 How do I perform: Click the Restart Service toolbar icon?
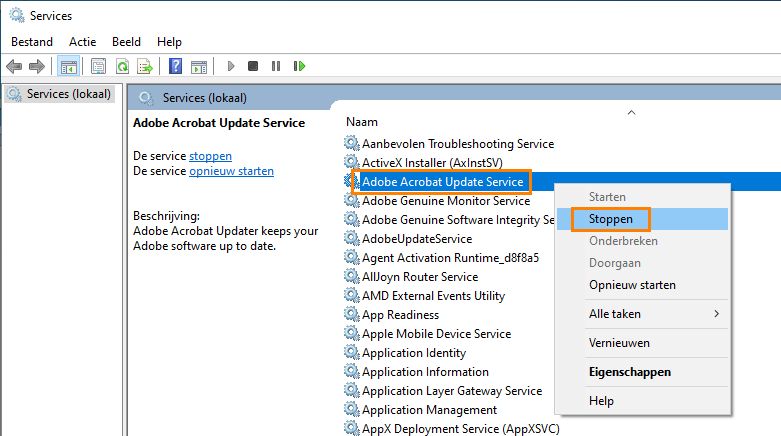pos(299,66)
